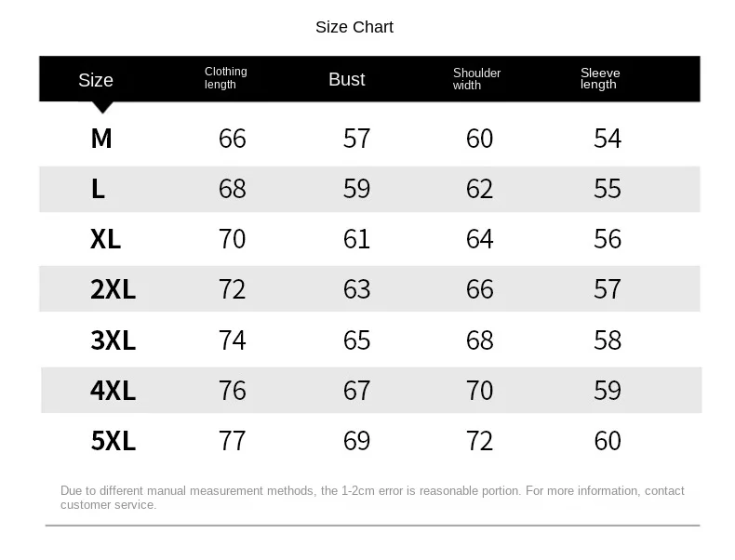Image resolution: width=735 pixels, height=560 pixels.
Task: Click the Shoulder width column header
Action: 476,79
